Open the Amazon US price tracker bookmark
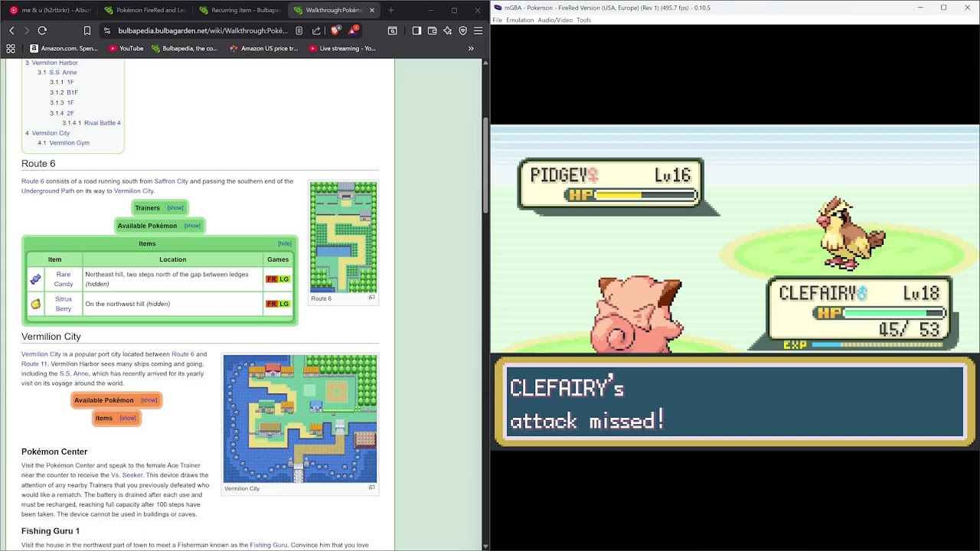Image resolution: width=980 pixels, height=551 pixels. 264,48
